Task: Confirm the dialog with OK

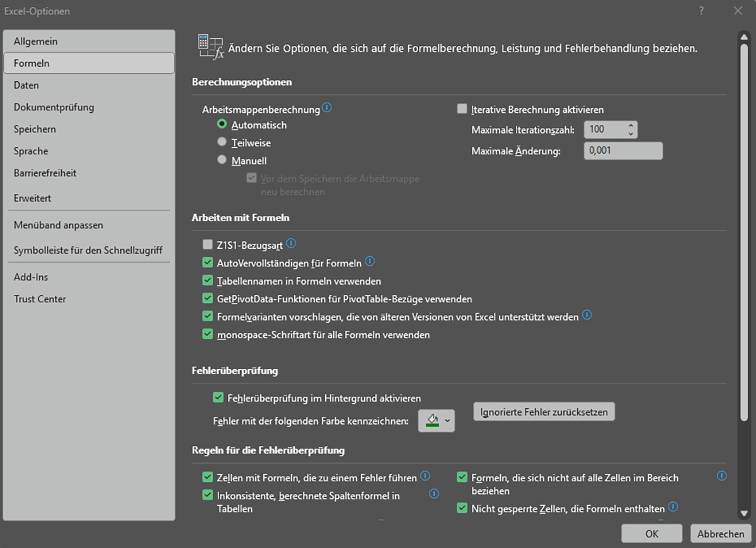Action: tap(652, 534)
